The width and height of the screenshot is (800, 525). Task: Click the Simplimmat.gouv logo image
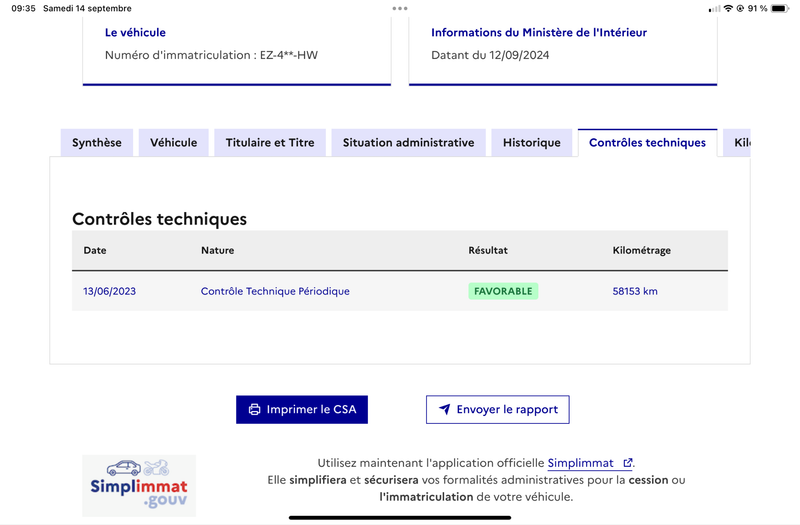tap(139, 485)
